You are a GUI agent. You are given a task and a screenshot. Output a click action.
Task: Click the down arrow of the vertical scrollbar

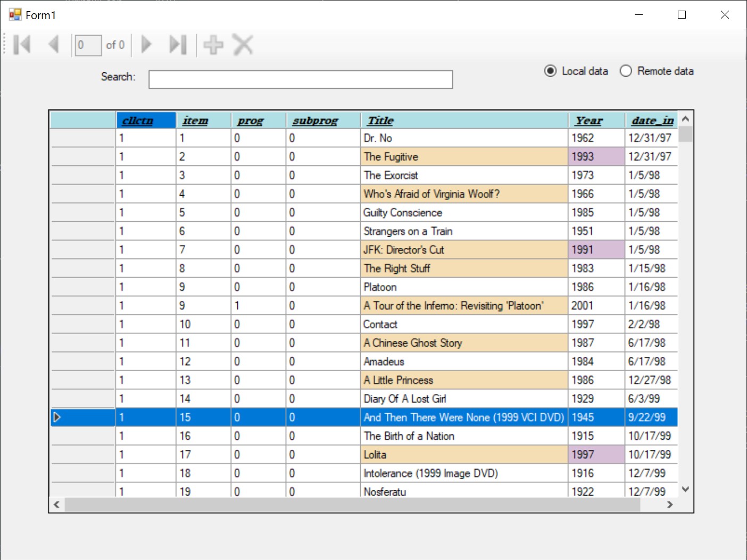click(685, 489)
